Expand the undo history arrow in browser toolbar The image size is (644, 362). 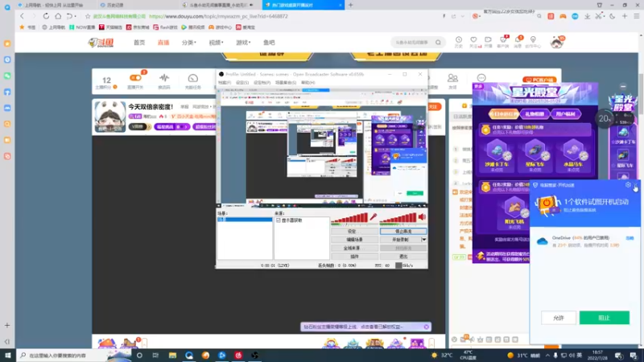click(75, 16)
